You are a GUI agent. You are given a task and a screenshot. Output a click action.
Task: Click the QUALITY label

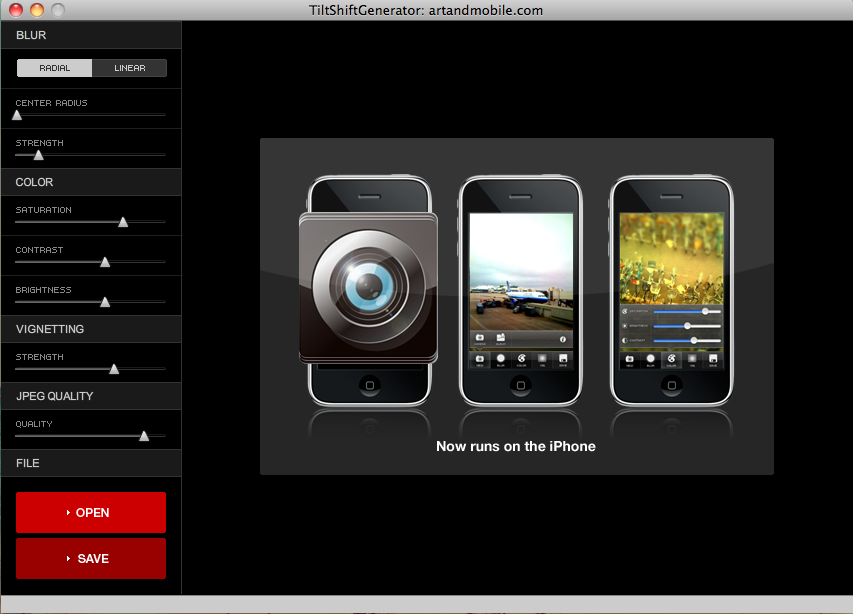pos(34,424)
